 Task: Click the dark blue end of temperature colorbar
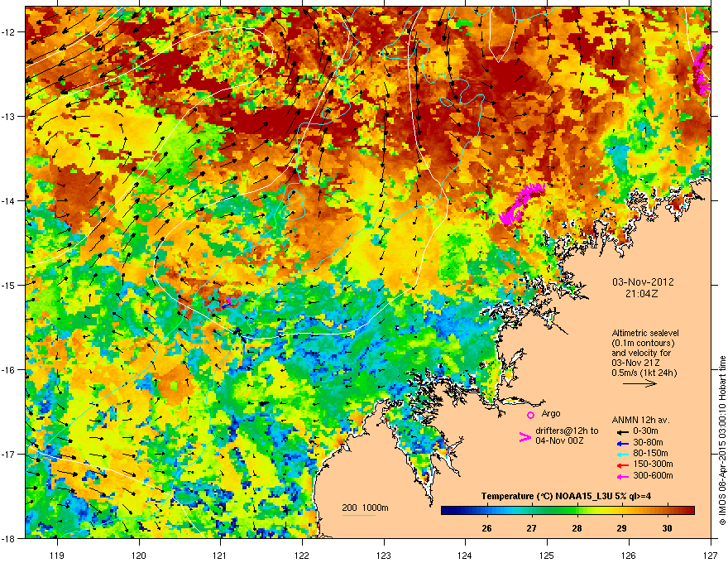pos(446,511)
